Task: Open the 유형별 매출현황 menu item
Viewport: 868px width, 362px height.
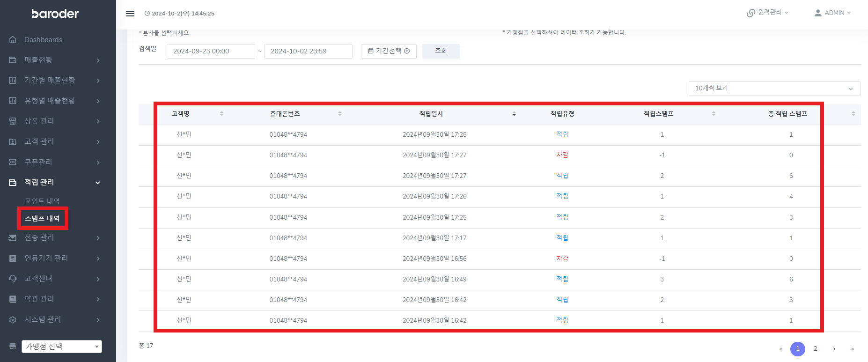Action: click(50, 101)
